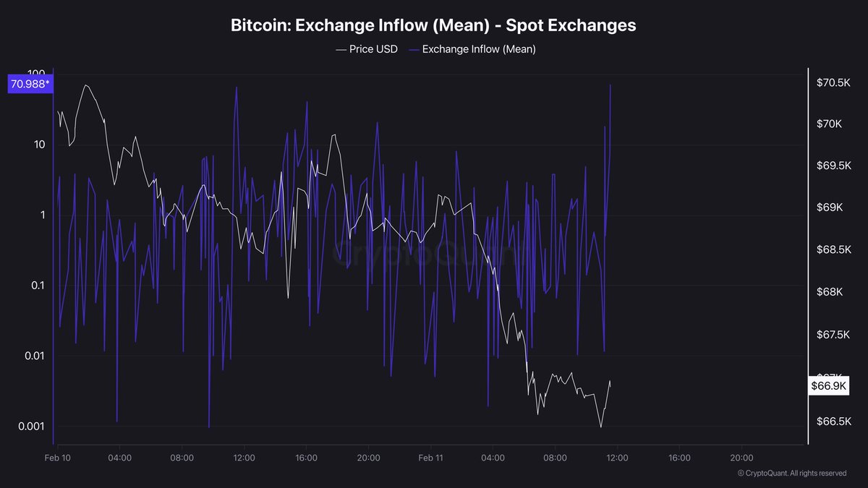868x488 pixels.
Task: Click the $67.5K price axis label
Action: (x=833, y=335)
